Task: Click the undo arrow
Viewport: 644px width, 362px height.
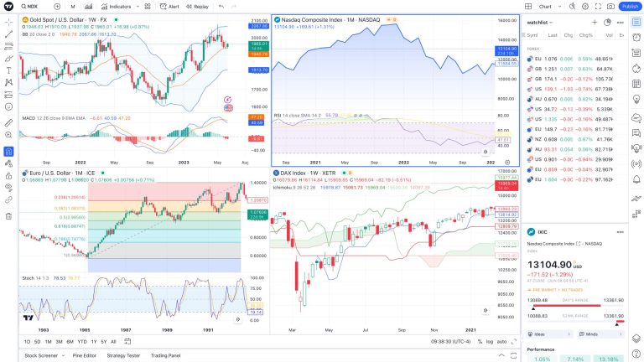Action: coord(221,7)
